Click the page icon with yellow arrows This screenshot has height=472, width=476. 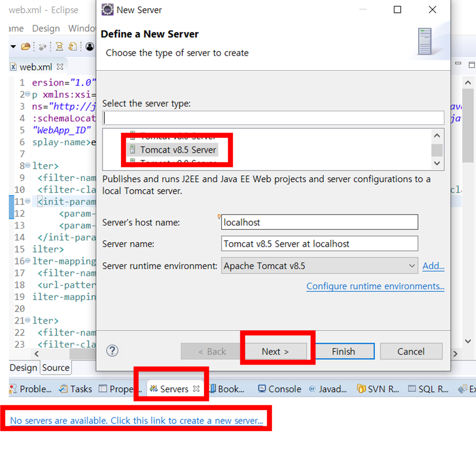[x=72, y=47]
